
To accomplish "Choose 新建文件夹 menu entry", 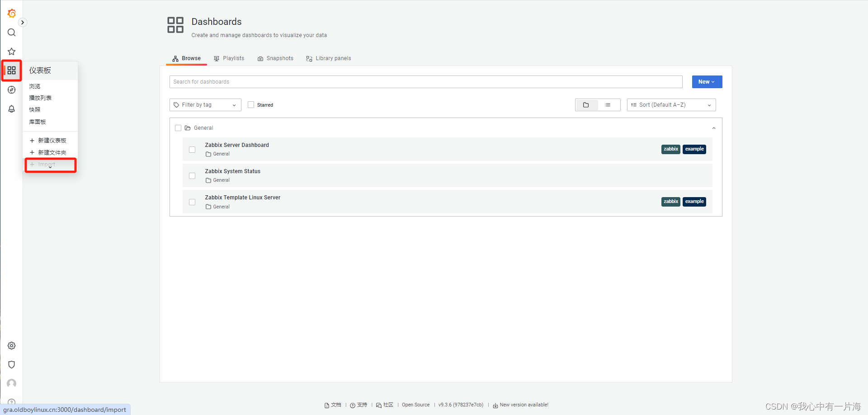I will [x=48, y=152].
